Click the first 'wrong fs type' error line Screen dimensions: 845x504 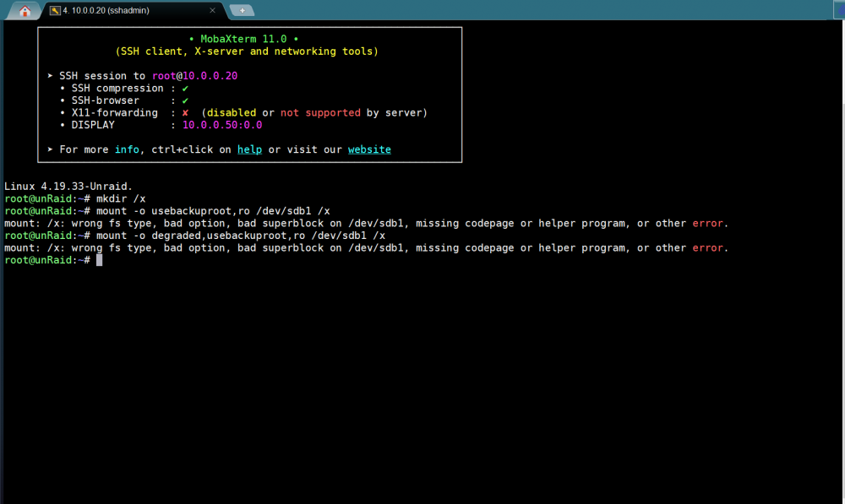click(367, 224)
